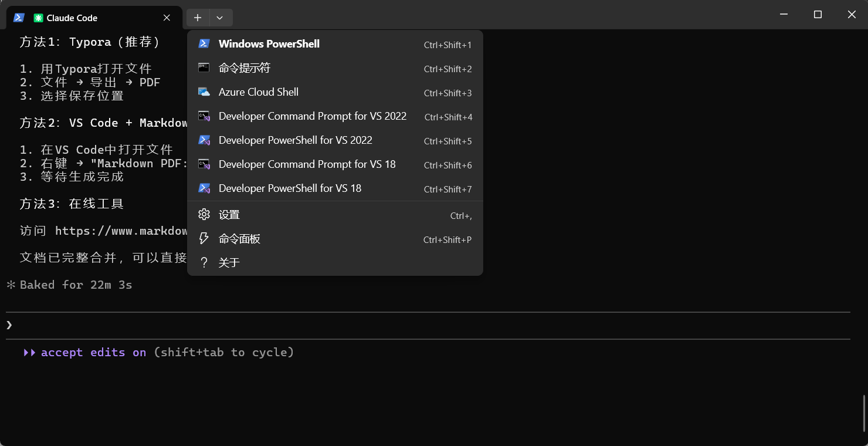Click the double-arrow accept edits icon
Viewport: 868px width, 446px height.
click(x=29, y=353)
